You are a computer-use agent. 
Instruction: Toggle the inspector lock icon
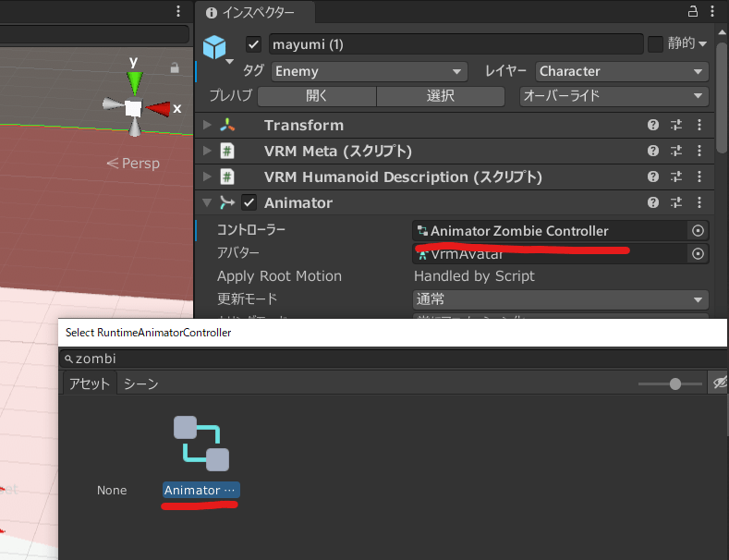(x=692, y=12)
